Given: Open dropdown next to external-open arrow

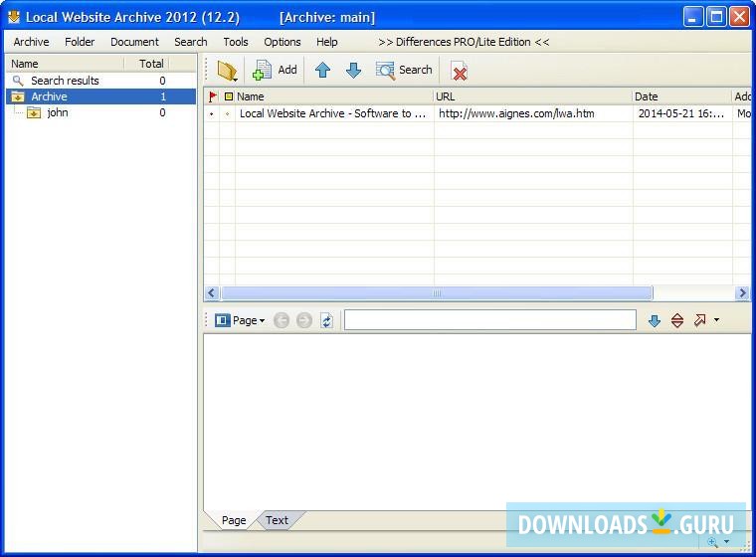Looking at the screenshot, I should [x=716, y=319].
